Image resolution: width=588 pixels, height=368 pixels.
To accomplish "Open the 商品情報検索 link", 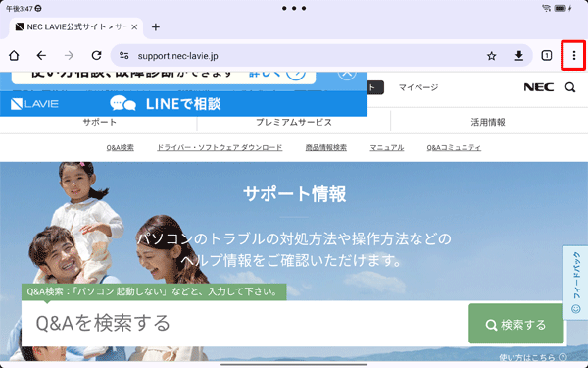I will click(x=326, y=147).
